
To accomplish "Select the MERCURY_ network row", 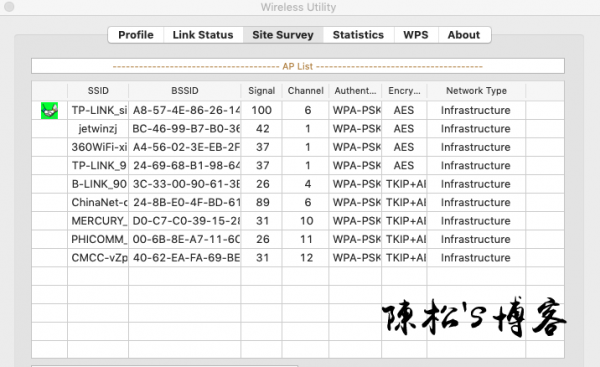I will click(298, 221).
